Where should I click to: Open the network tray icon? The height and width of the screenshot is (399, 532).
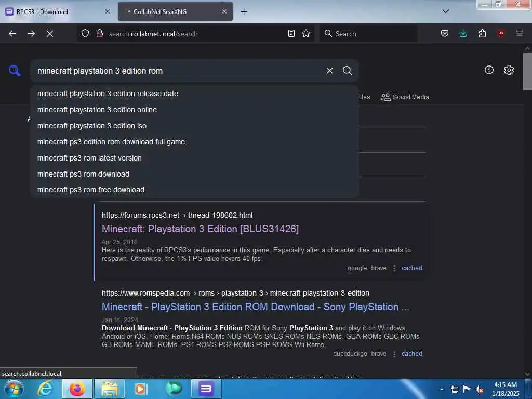pyautogui.click(x=455, y=389)
